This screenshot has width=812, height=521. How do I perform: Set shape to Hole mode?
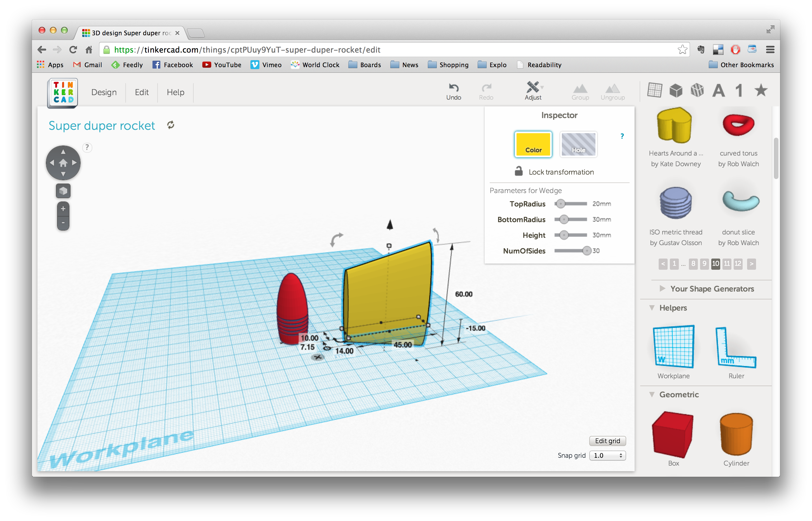(x=578, y=144)
